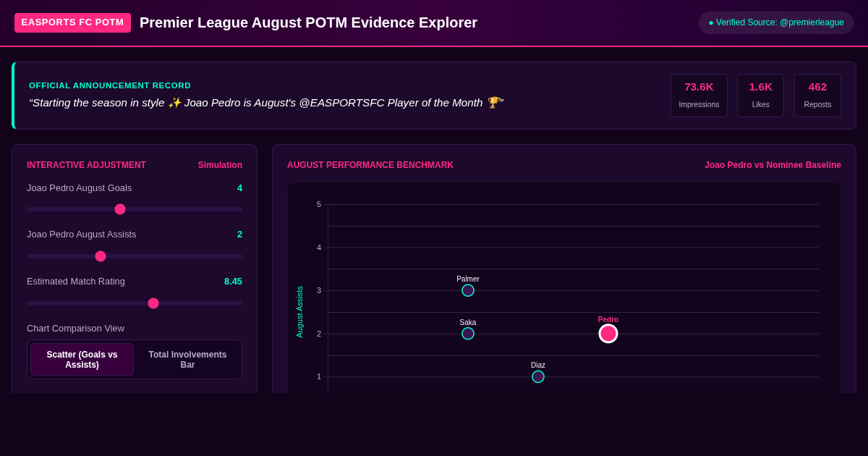Click the Saka data point
868x456 pixels.
[x=468, y=334]
